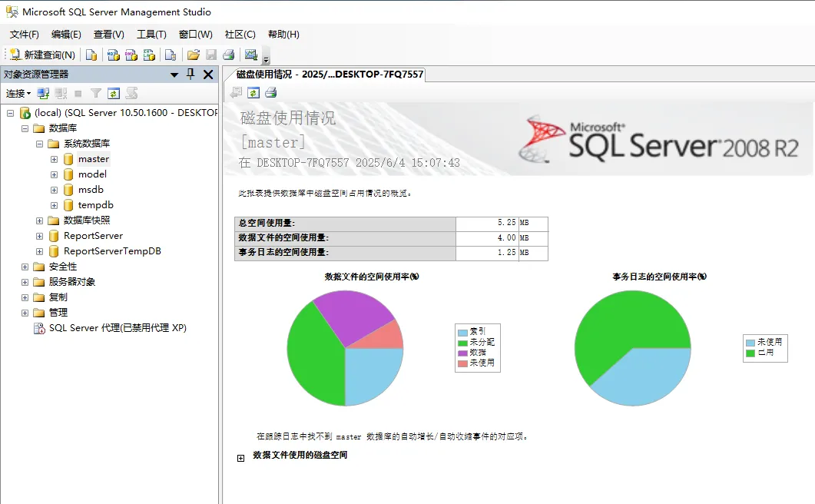The image size is (815, 504).
Task: Refresh the disk usage report
Action: tap(253, 93)
